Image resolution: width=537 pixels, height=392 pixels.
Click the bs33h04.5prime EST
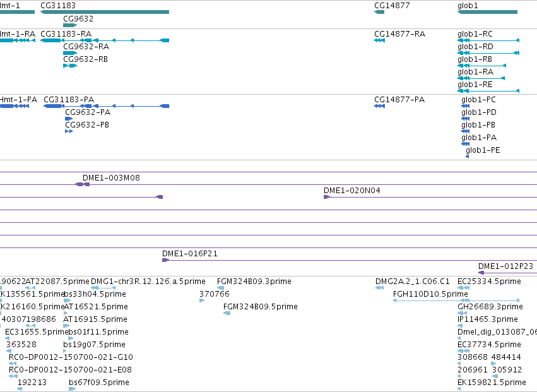[67, 300]
